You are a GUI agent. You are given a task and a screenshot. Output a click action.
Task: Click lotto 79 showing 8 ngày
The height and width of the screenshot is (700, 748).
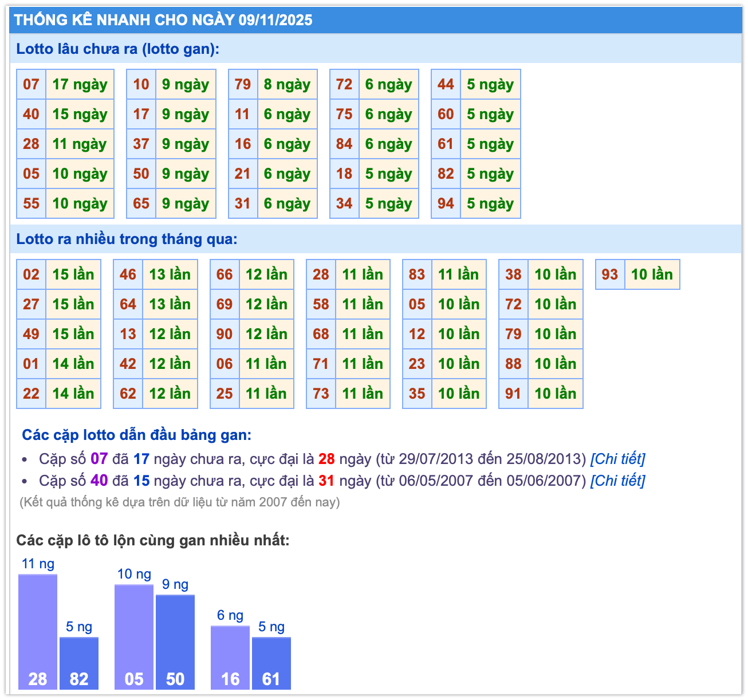tap(243, 85)
